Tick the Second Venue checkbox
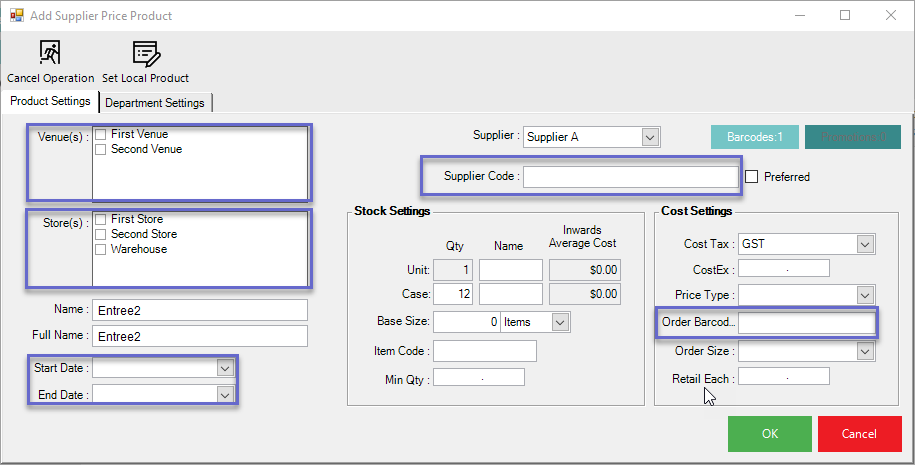Image resolution: width=915 pixels, height=465 pixels. pyautogui.click(x=101, y=149)
